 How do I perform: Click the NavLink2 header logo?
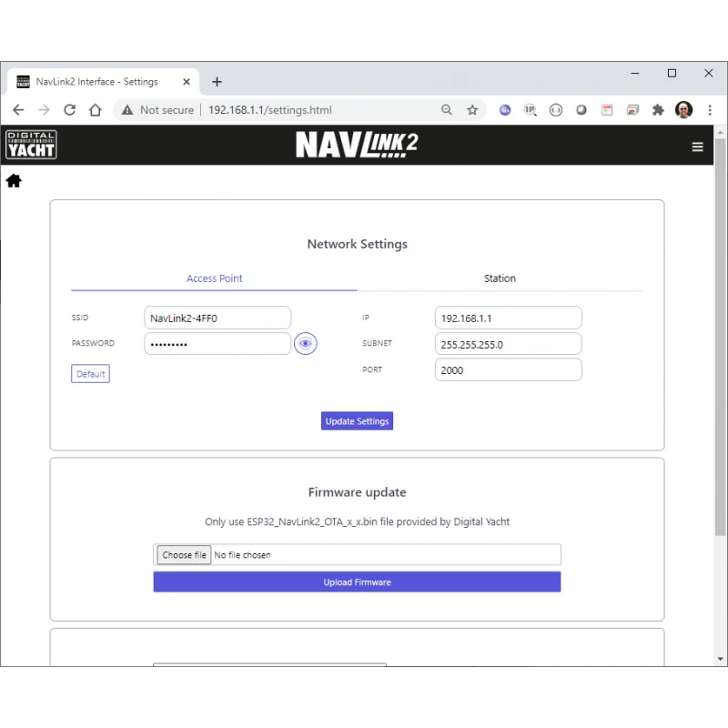pos(357,144)
